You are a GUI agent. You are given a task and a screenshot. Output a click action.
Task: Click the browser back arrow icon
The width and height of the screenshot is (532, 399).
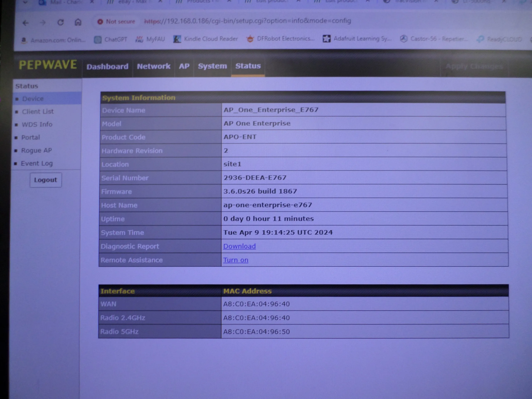click(26, 23)
